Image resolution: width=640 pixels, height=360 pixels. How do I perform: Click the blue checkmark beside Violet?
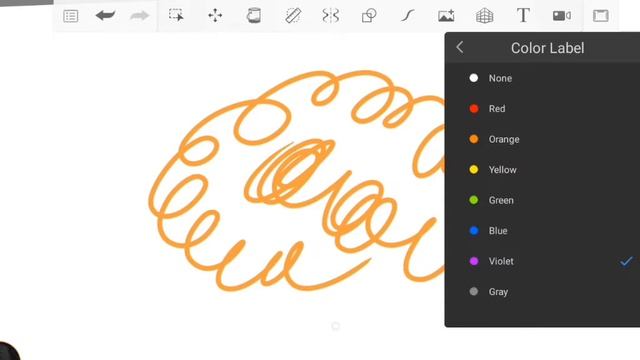[x=626, y=261]
